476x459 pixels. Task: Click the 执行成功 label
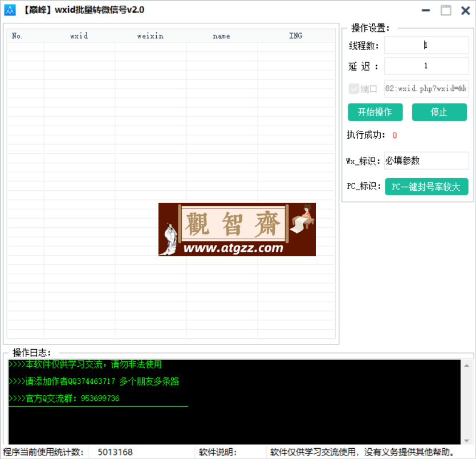(366, 135)
